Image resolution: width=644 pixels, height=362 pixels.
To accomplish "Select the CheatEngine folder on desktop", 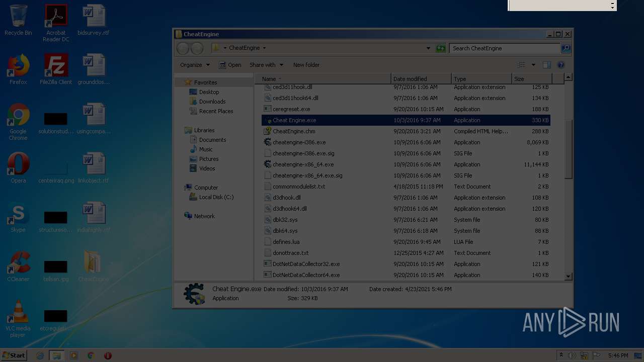I will coord(94,266).
